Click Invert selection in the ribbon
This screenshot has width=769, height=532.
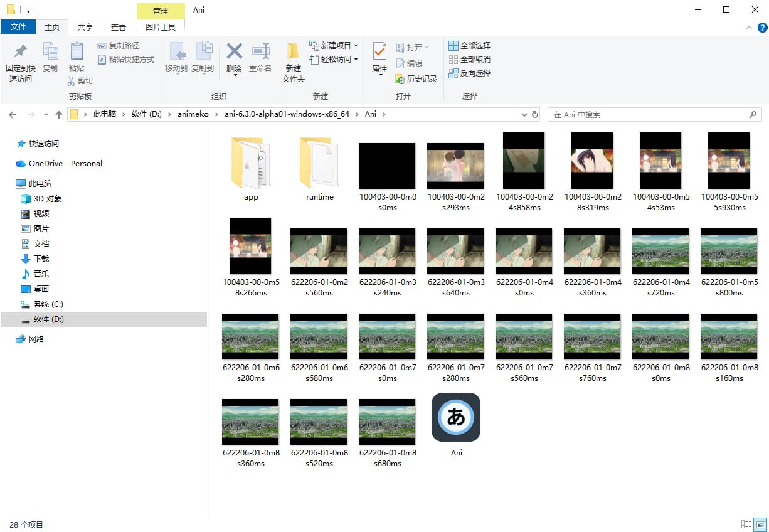(470, 73)
